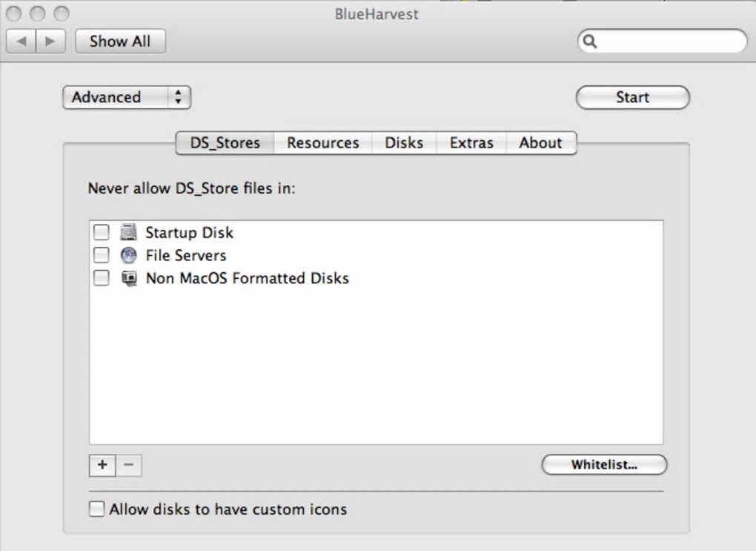Viewport: 756px width, 551px height.
Task: Toggle Allow disks to have custom icons
Action: [x=96, y=509]
